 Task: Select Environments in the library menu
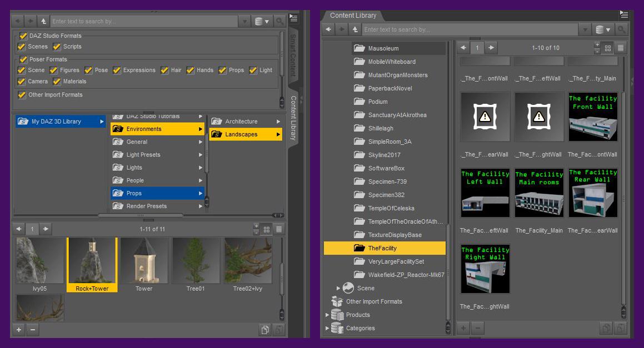click(x=157, y=129)
